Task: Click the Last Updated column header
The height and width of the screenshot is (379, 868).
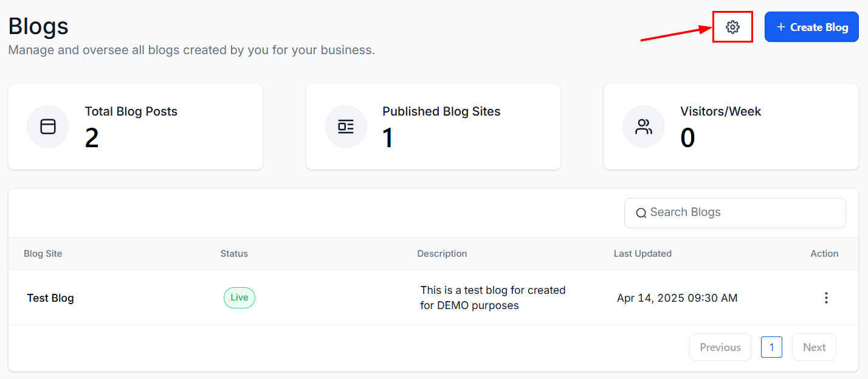Action: click(x=642, y=254)
